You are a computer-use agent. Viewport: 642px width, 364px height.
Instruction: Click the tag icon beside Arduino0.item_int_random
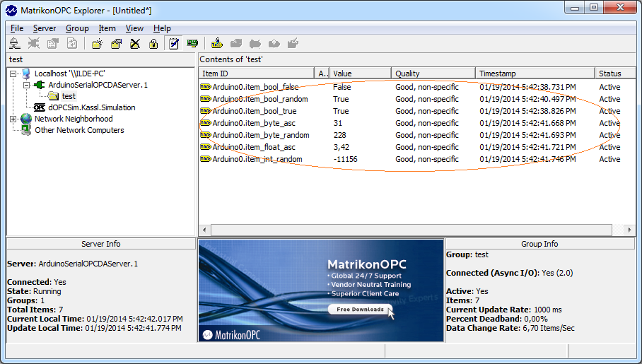[x=206, y=159]
